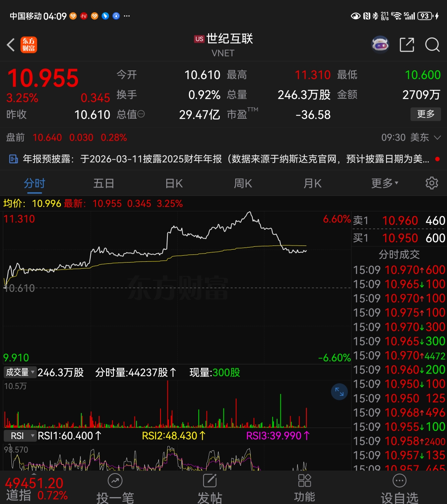The height and width of the screenshot is (504, 447).
Task: Expand the pre-market 美东 time chevron
Action: 437,137
